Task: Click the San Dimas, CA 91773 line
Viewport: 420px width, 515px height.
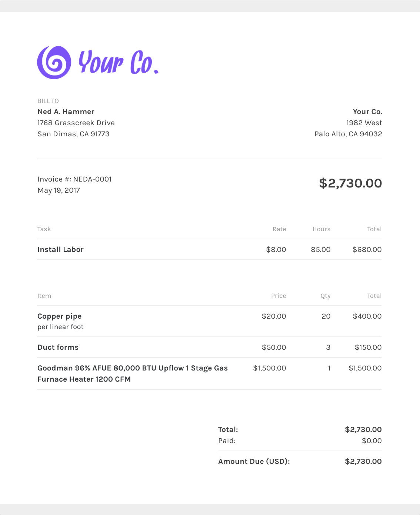Action: pyautogui.click(x=73, y=134)
